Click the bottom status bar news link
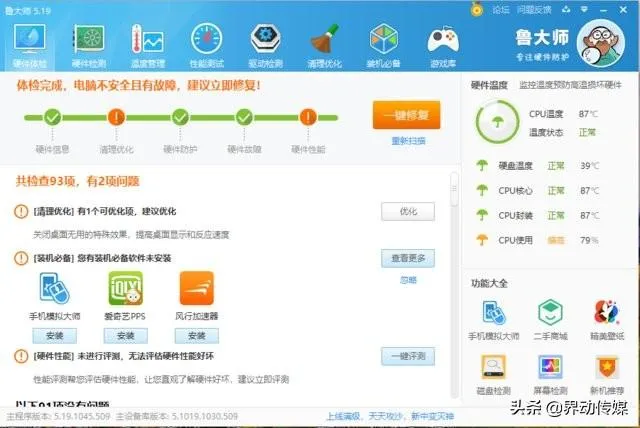The image size is (640, 428). click(390, 416)
